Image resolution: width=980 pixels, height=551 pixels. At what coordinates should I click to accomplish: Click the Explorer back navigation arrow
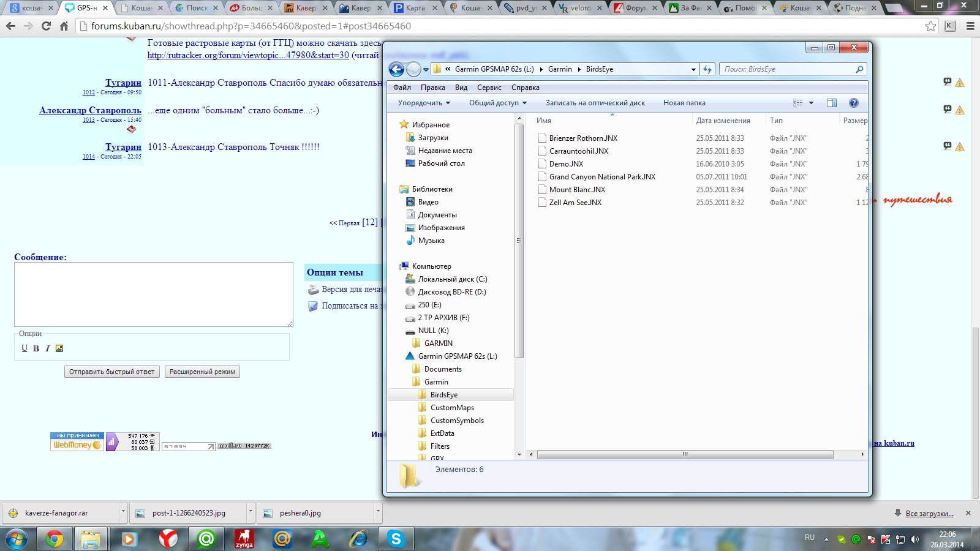coord(396,69)
